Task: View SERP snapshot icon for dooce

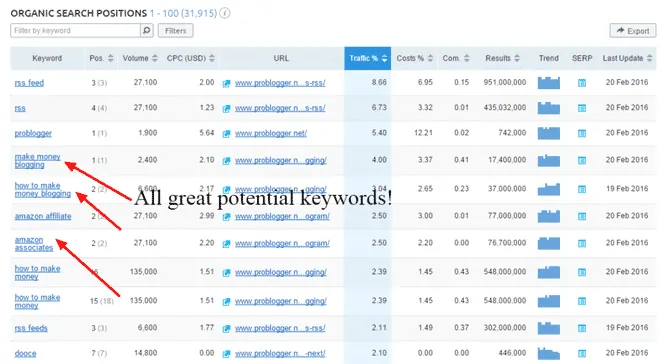Action: [x=582, y=353]
